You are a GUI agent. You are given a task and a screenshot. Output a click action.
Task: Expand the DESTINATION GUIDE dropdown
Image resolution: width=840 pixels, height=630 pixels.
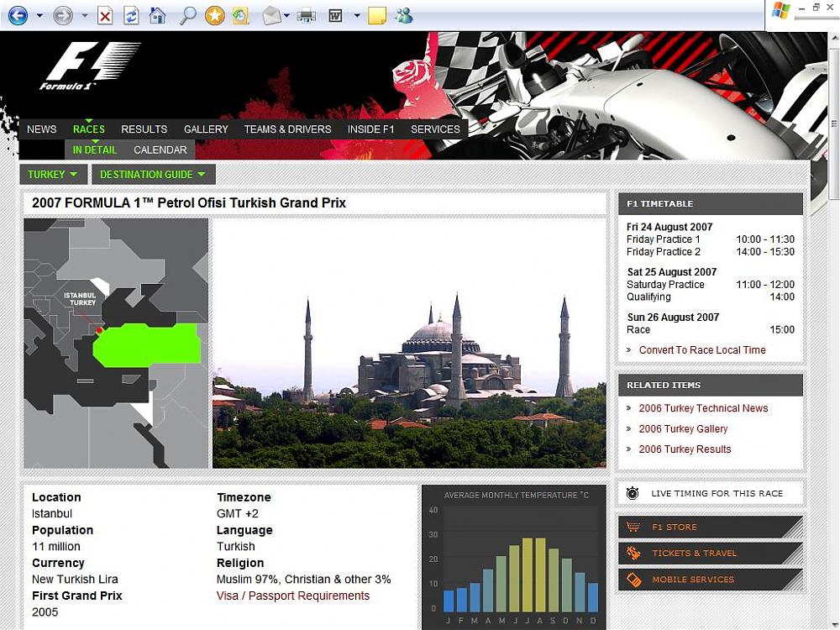tap(152, 175)
